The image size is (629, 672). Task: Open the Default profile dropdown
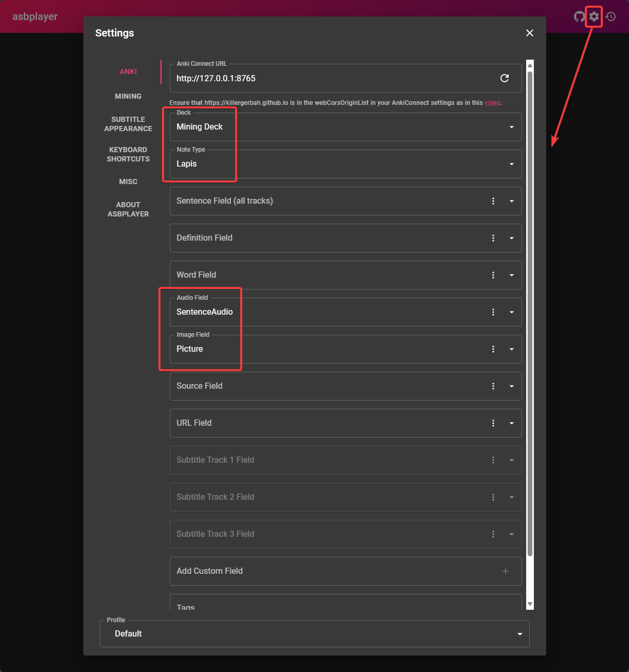(x=519, y=633)
